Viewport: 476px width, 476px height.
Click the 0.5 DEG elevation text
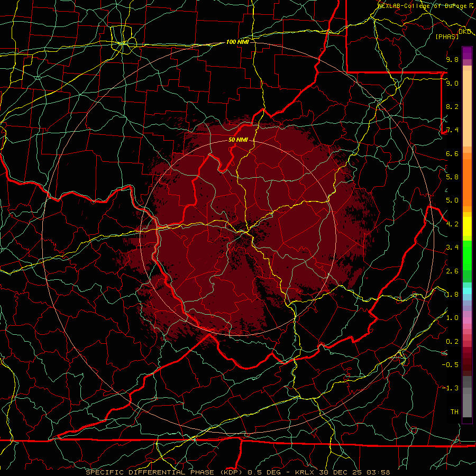[x=264, y=472]
